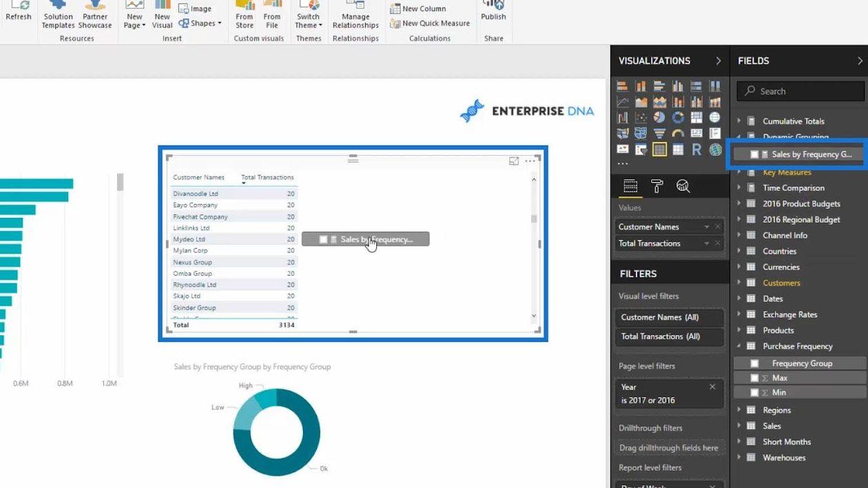
Task: Open Total Transactions value field dropdown arrow
Action: pyautogui.click(x=707, y=243)
